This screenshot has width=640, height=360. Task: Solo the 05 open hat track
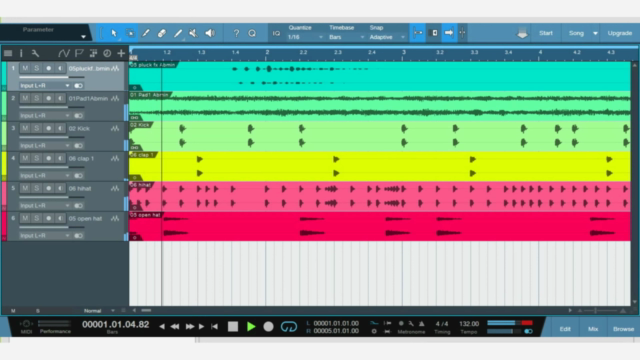36,218
